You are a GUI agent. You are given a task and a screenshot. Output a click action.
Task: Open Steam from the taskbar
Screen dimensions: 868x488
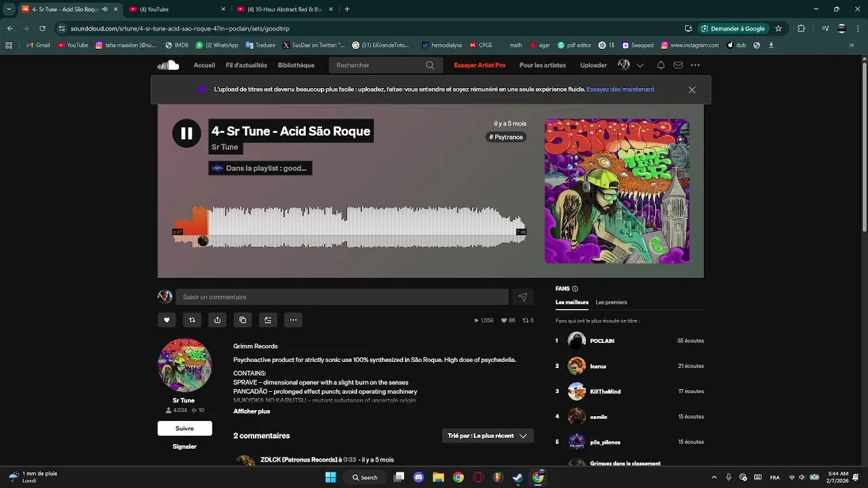517,477
